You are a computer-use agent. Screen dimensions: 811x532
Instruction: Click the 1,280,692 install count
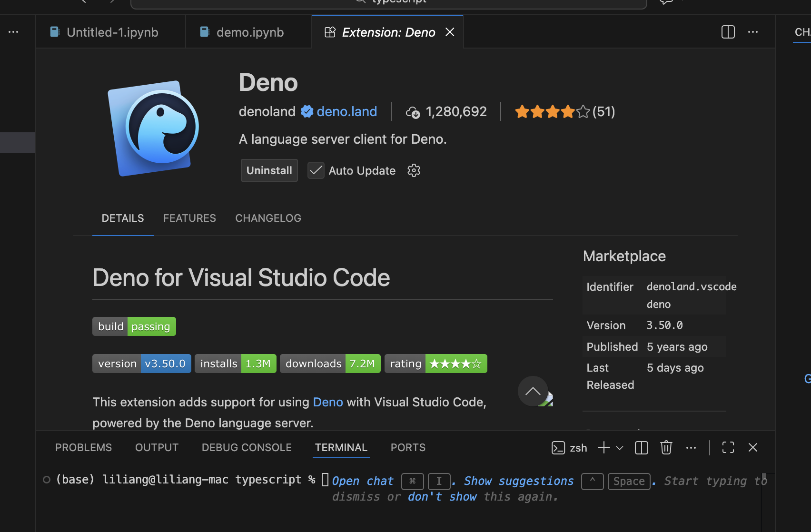point(456,112)
